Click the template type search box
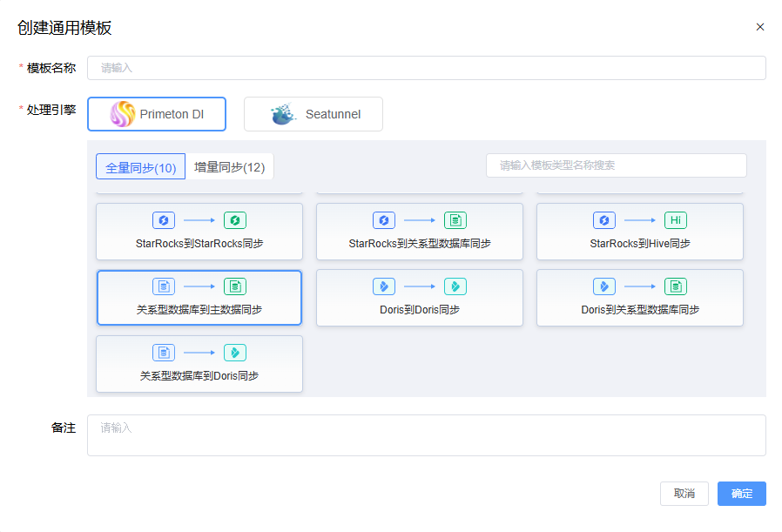 615,165
